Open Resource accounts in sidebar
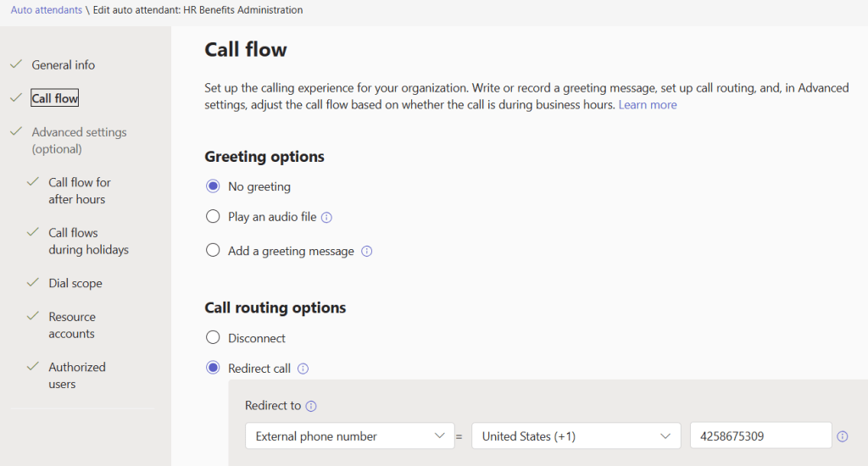The width and height of the screenshot is (868, 466). point(72,325)
